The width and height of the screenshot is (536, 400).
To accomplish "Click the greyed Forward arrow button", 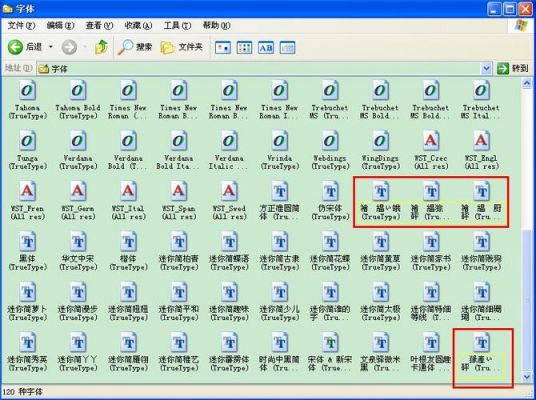I will coord(69,47).
